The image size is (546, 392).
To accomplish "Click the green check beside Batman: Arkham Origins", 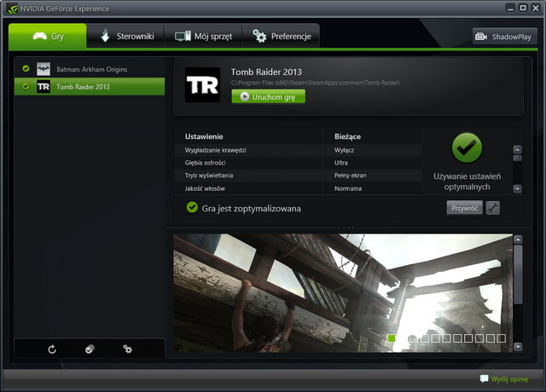I will pos(26,68).
